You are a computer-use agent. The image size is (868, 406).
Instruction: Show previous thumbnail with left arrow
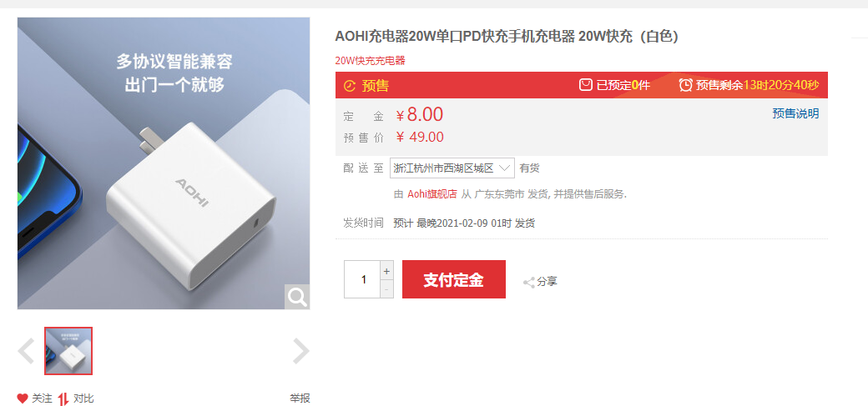(26, 351)
